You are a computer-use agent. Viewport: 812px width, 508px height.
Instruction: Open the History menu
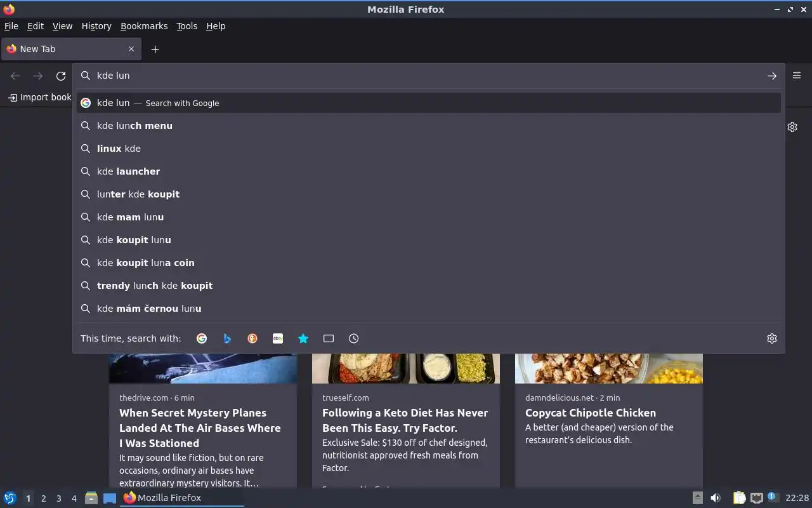(96, 26)
